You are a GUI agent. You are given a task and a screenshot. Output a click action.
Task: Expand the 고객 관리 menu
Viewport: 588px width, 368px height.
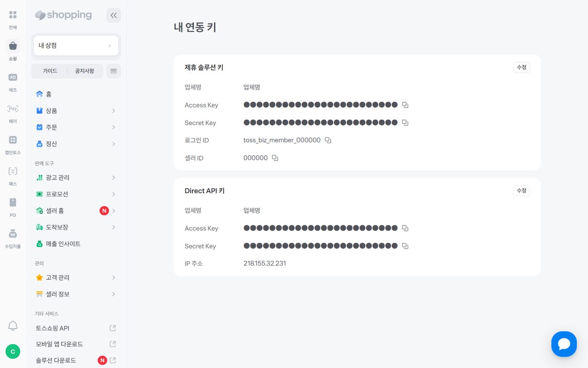pos(76,278)
